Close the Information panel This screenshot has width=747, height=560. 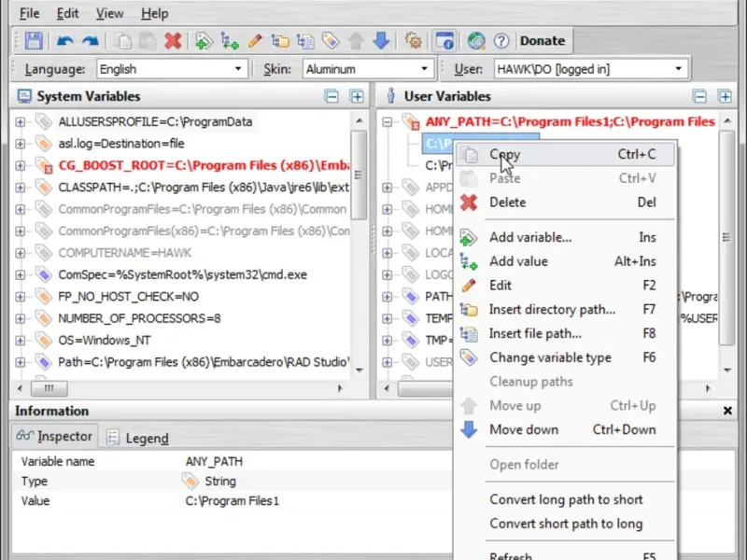tap(727, 411)
